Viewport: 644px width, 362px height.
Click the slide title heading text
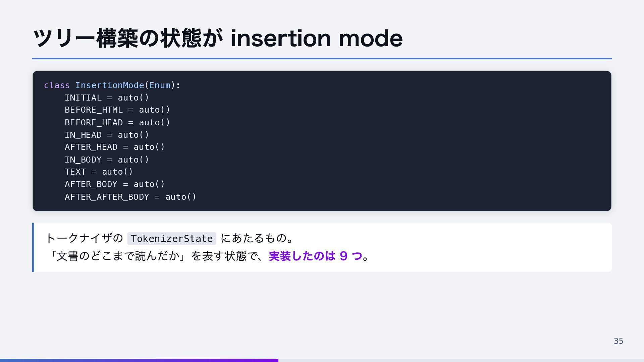(x=218, y=38)
